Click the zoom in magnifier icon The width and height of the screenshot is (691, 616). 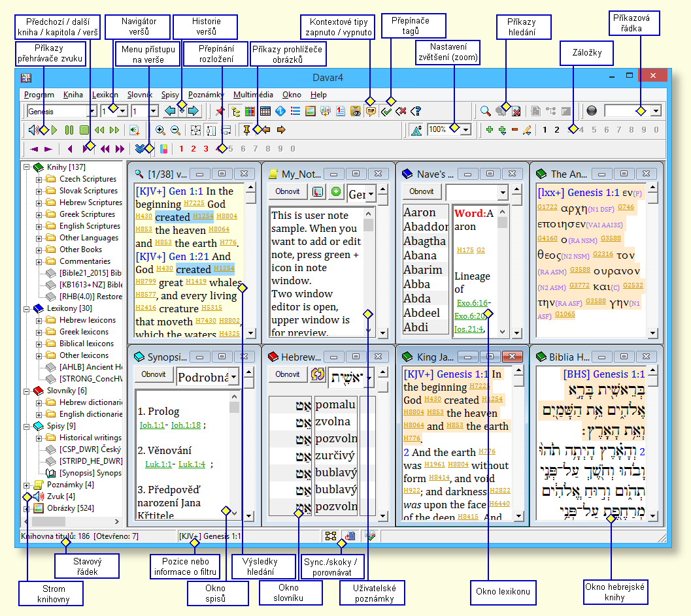point(160,130)
